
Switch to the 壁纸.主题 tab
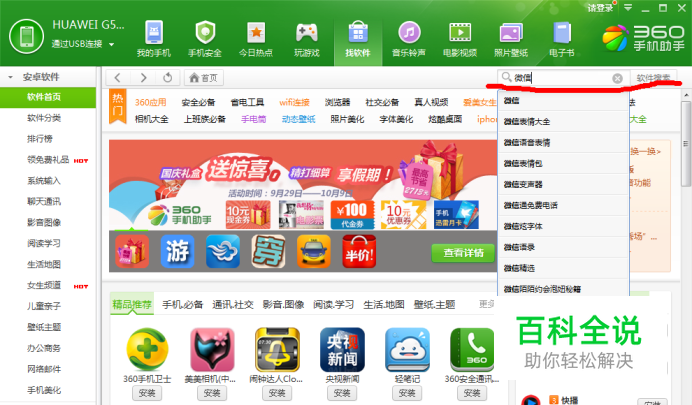pyautogui.click(x=434, y=304)
